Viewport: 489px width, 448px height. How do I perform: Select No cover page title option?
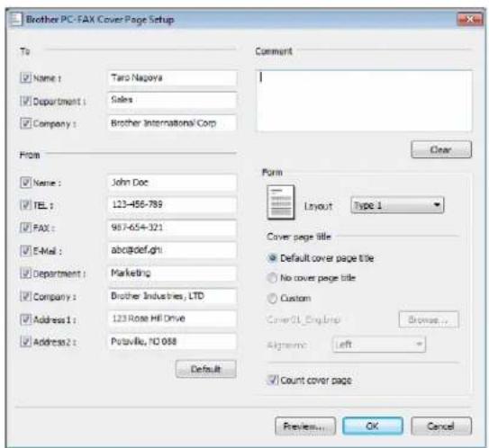click(272, 278)
